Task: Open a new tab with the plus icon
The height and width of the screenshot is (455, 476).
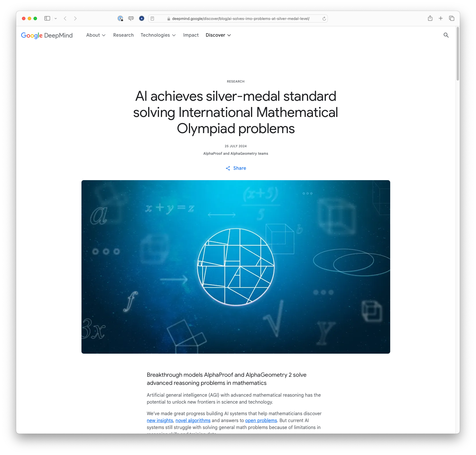Action: (440, 18)
